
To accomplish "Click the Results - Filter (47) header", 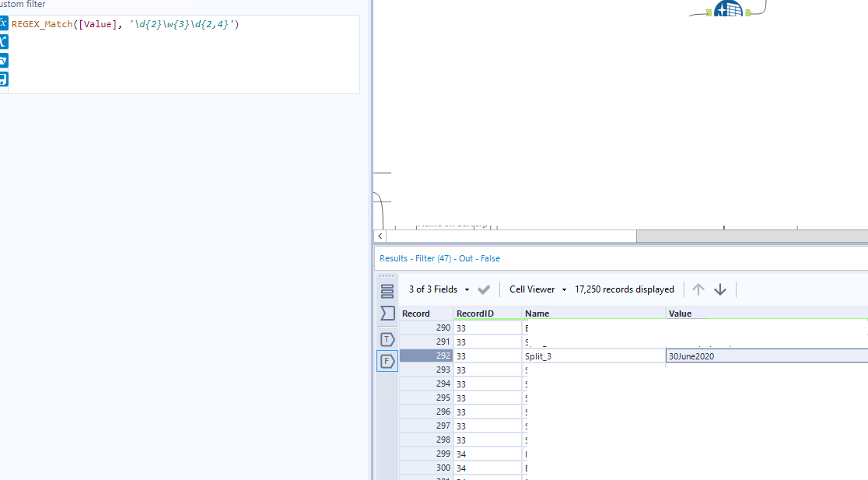I will [x=439, y=258].
